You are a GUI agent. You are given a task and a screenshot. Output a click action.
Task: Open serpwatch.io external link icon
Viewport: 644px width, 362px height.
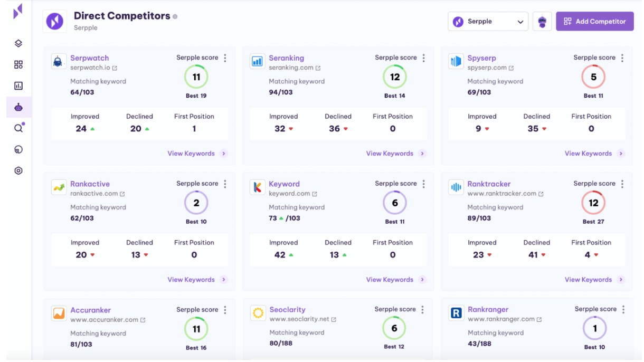115,68
